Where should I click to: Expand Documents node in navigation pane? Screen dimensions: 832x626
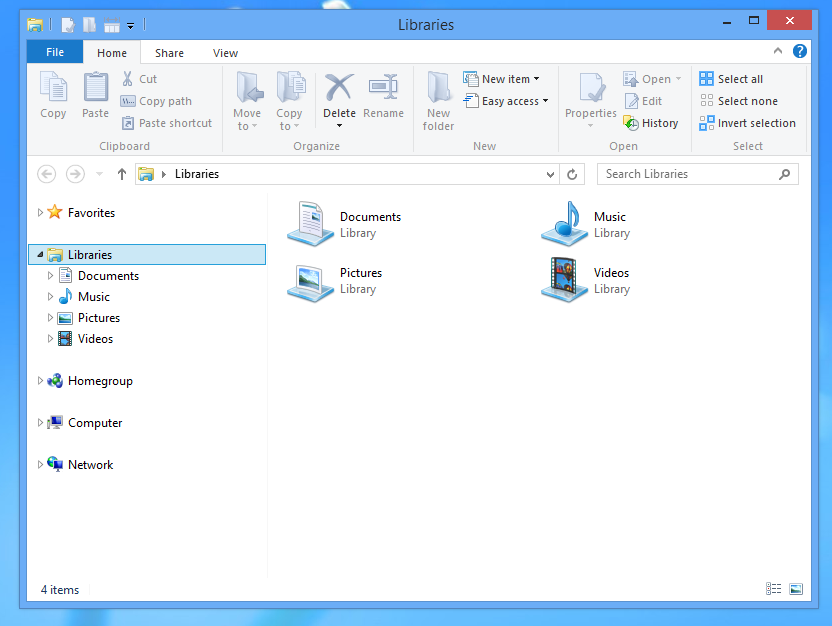pyautogui.click(x=50, y=276)
